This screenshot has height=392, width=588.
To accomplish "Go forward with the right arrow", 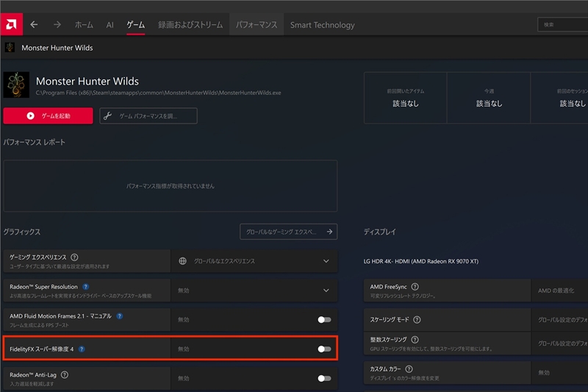I will pyautogui.click(x=57, y=24).
